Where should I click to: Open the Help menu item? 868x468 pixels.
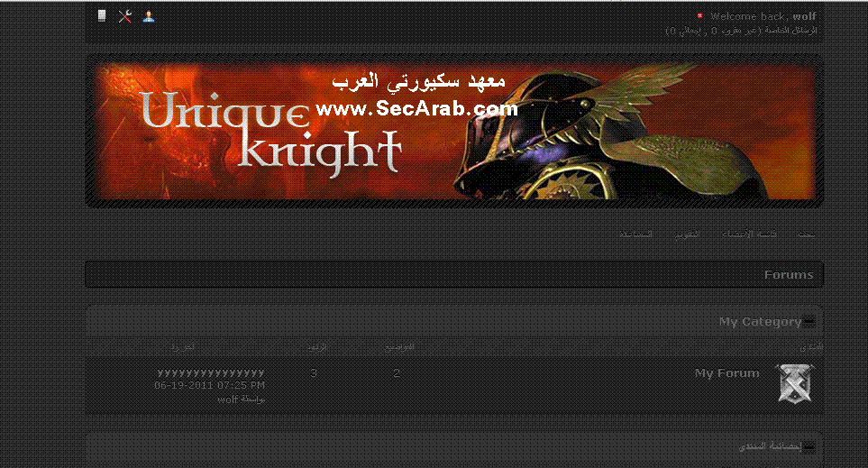[x=636, y=234]
